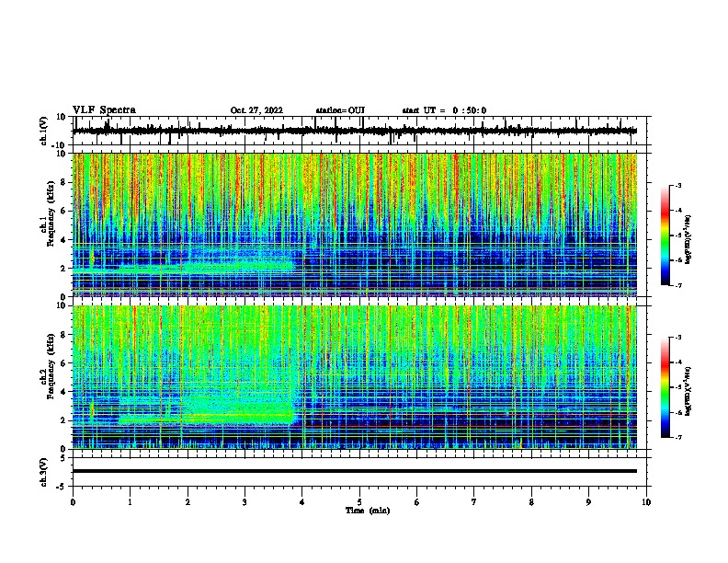Click the time axis tick label "1"
728x563 pixels.
pos(131,502)
